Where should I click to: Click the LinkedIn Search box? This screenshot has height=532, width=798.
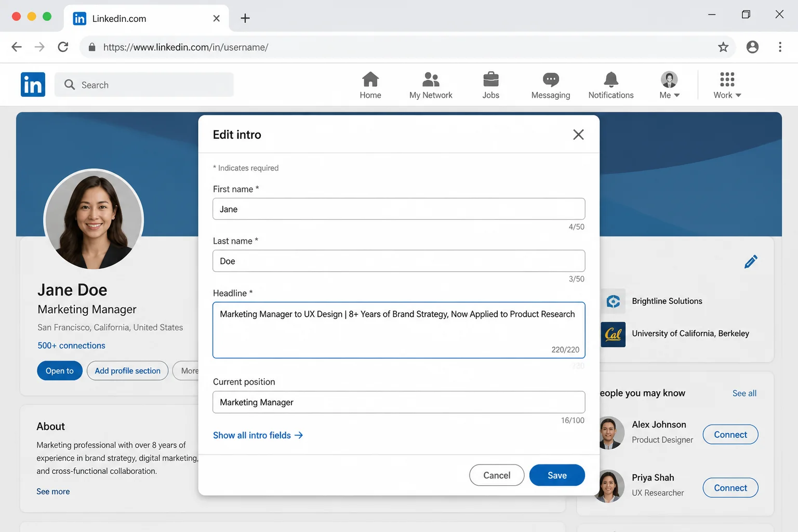pyautogui.click(x=144, y=85)
